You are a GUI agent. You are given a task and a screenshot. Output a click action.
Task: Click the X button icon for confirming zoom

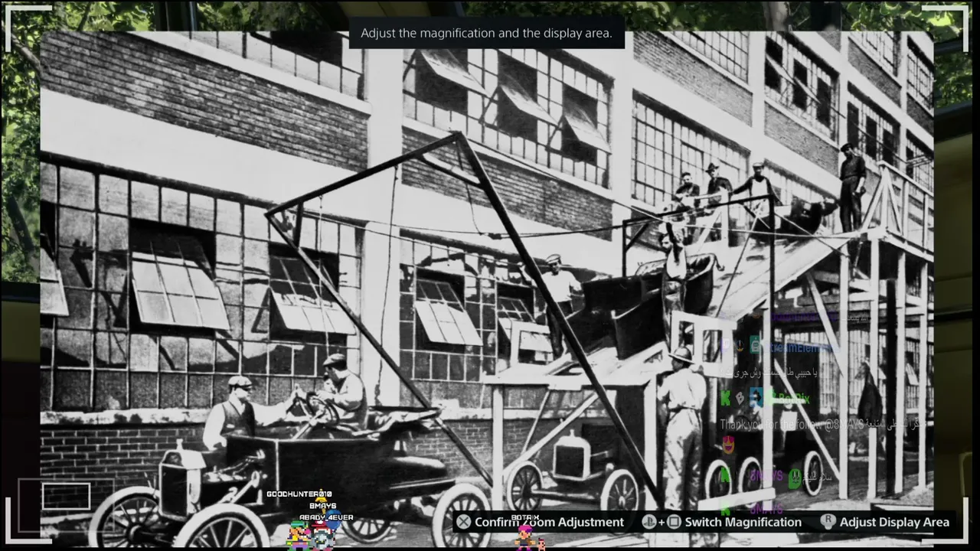pos(463,522)
